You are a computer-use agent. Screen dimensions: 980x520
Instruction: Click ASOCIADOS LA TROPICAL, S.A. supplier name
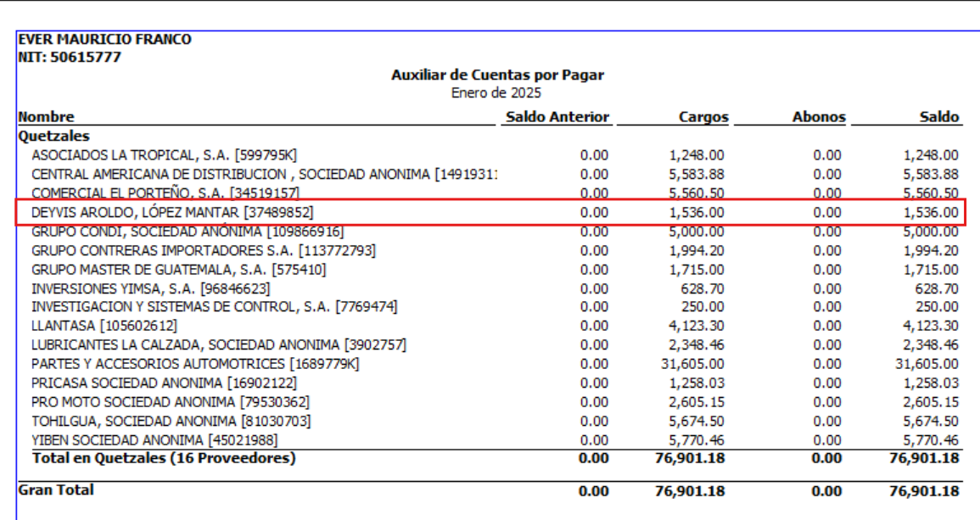pos(164,154)
